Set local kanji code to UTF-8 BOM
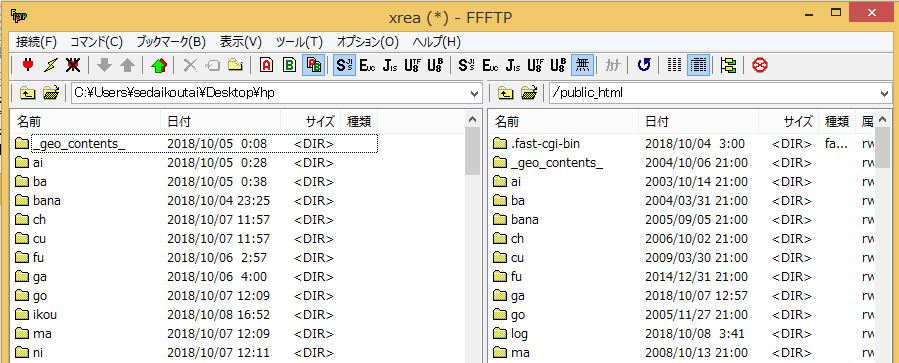 coord(558,65)
